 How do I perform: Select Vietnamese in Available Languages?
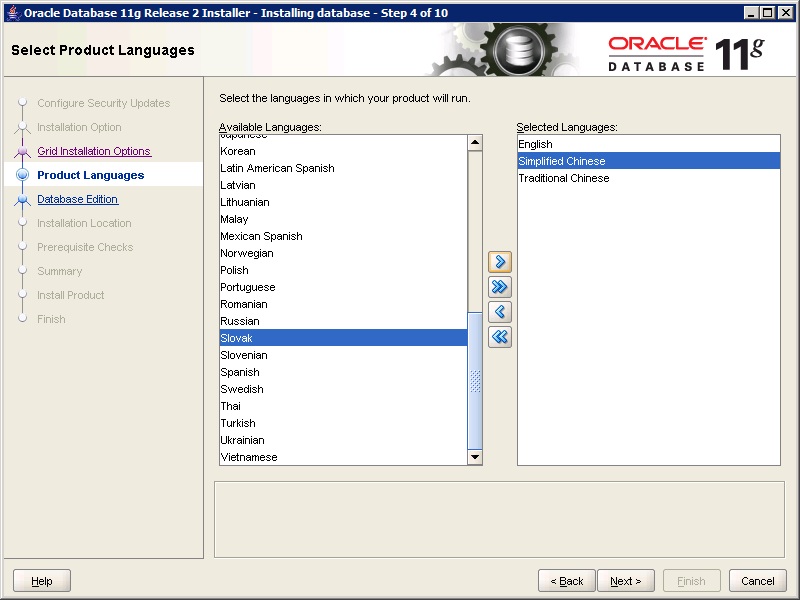click(x=343, y=457)
